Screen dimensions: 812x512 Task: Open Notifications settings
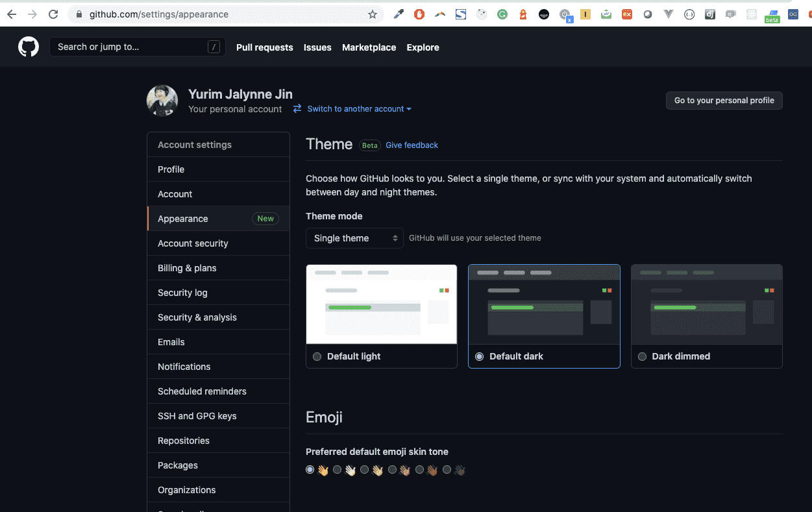click(218, 367)
